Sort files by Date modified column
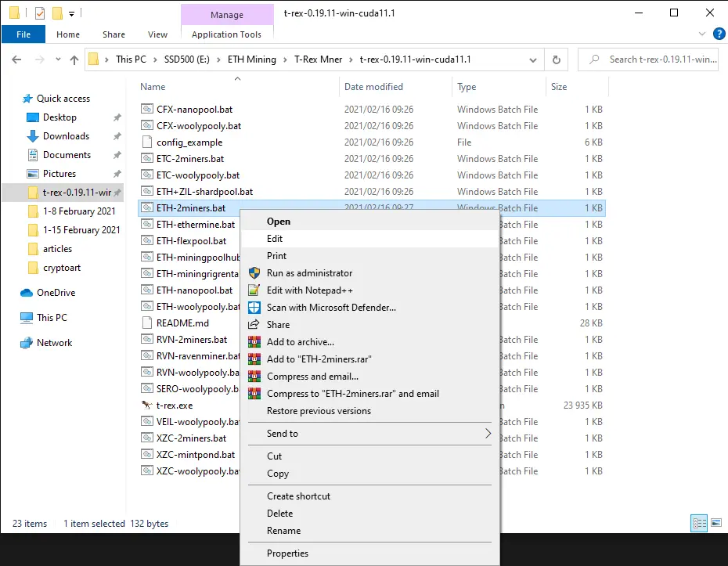The height and width of the screenshot is (566, 728). point(373,87)
